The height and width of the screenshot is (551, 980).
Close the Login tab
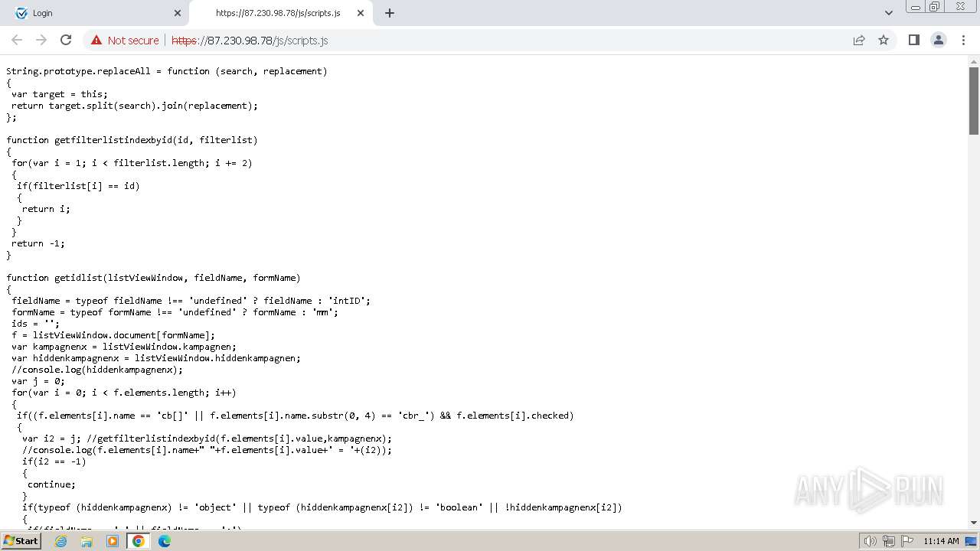(x=178, y=13)
